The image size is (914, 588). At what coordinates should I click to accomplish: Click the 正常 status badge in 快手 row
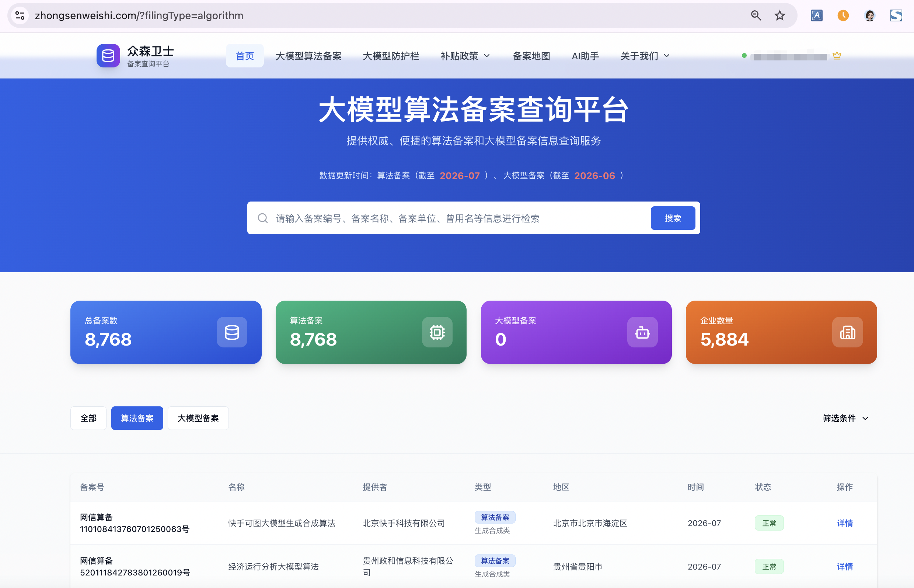(x=769, y=523)
